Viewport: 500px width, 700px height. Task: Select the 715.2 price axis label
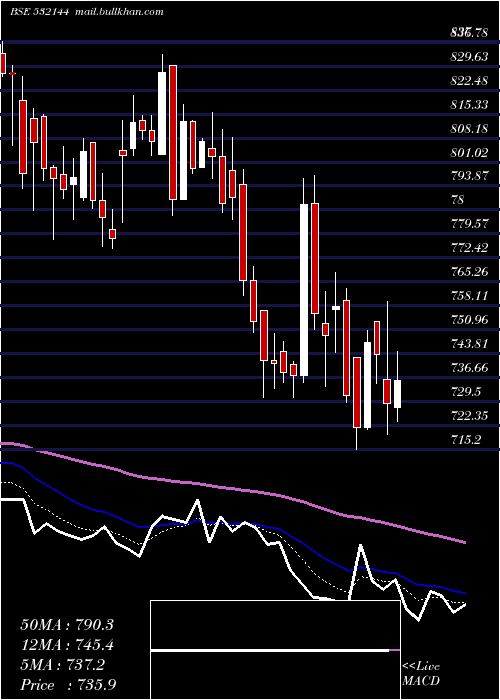tap(466, 440)
